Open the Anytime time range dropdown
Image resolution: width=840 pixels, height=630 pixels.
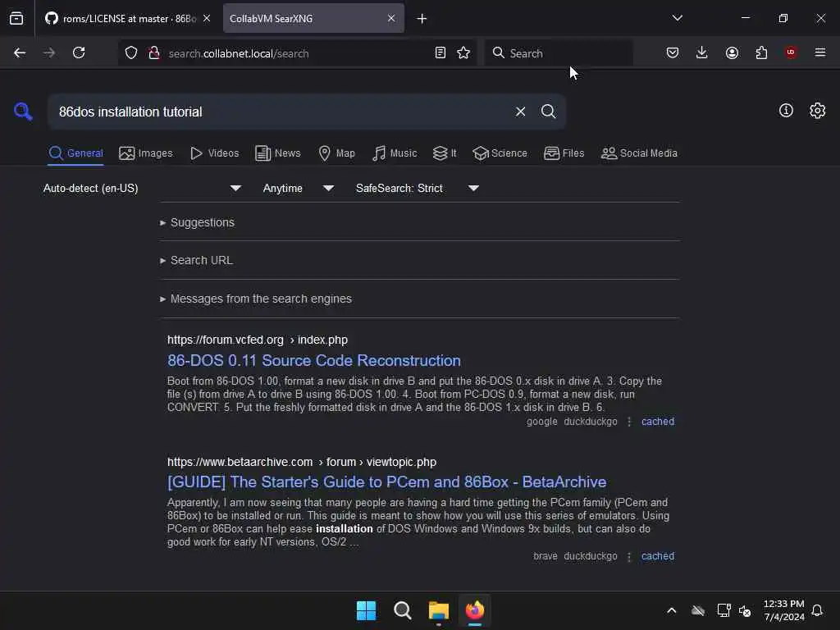click(299, 188)
